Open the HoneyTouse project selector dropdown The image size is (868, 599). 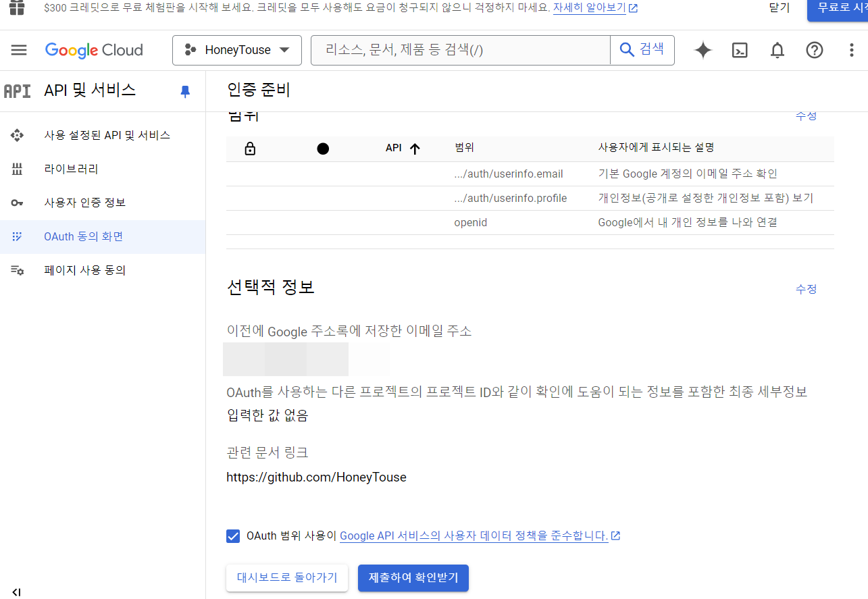tap(237, 50)
